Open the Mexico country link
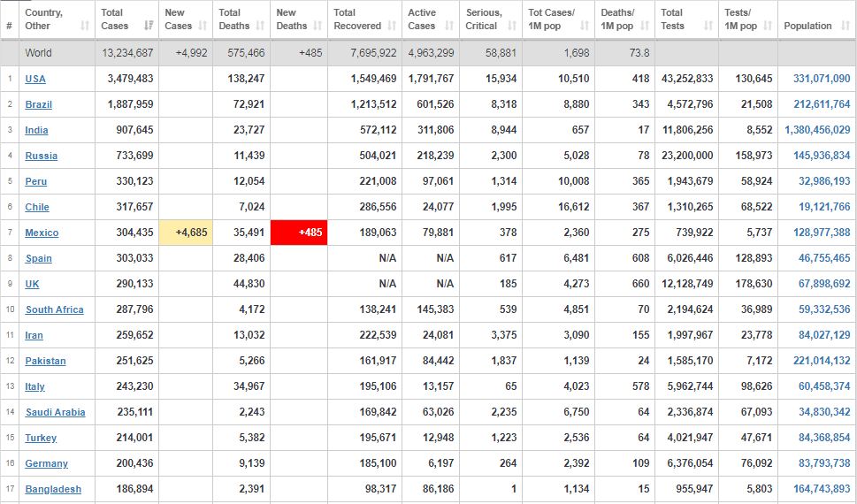This screenshot has width=857, height=504. click(42, 233)
